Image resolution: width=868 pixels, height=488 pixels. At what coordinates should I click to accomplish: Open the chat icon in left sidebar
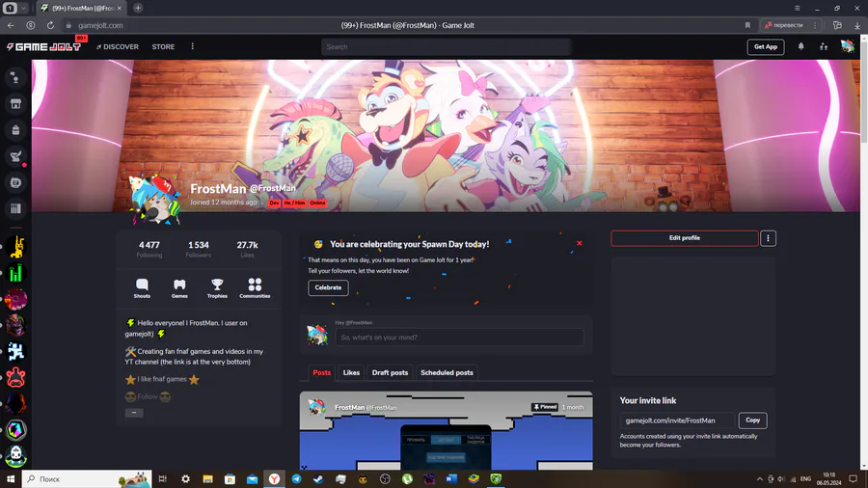pos(15,182)
